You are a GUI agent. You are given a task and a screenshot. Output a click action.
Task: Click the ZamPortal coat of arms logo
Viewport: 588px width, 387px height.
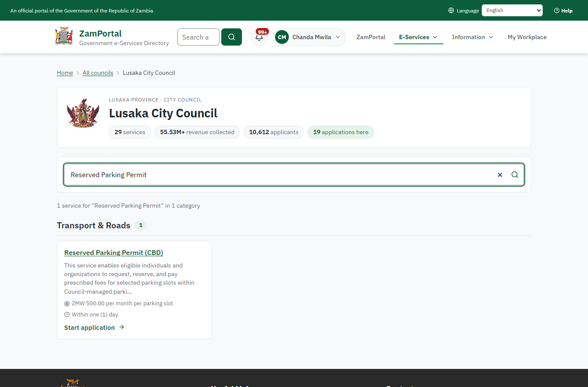coord(64,37)
